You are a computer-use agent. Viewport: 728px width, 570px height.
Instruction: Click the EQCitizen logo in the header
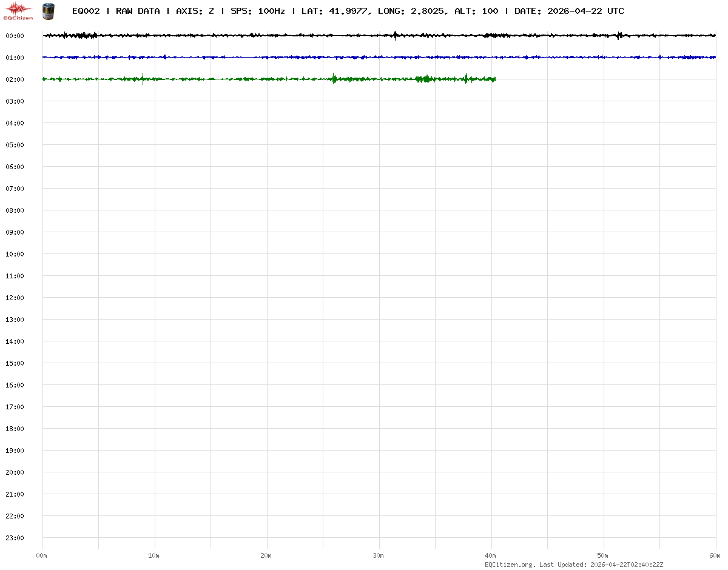tap(18, 10)
